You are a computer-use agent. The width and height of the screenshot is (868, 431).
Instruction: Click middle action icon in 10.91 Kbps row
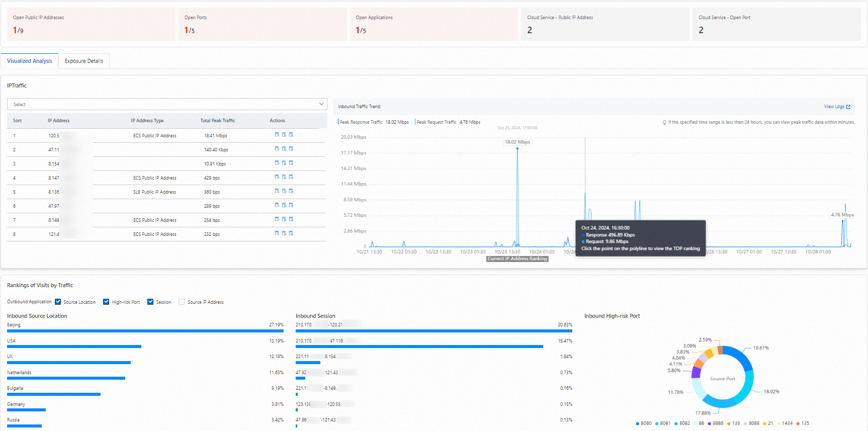[284, 163]
